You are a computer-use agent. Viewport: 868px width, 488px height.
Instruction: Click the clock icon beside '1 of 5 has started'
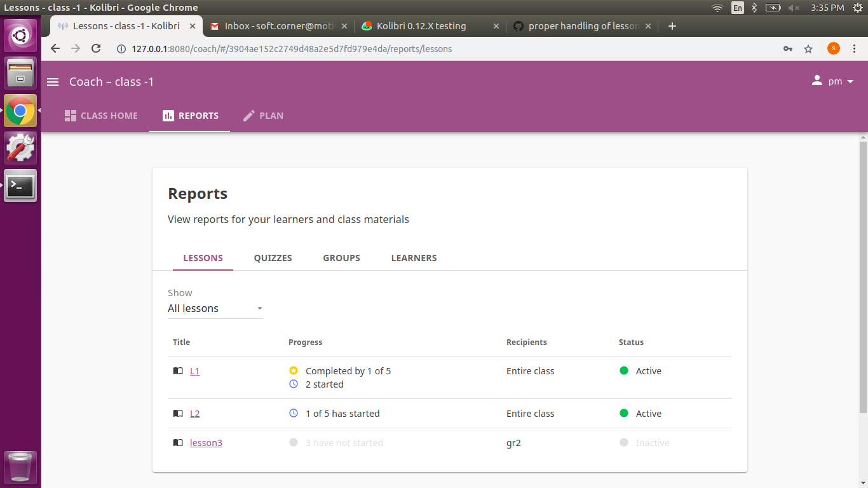294,413
